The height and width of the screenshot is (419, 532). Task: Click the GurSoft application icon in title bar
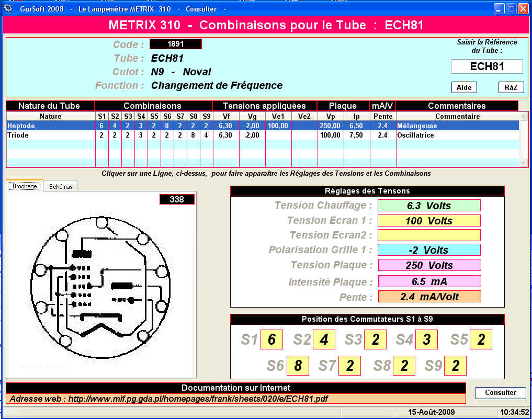tap(8, 8)
